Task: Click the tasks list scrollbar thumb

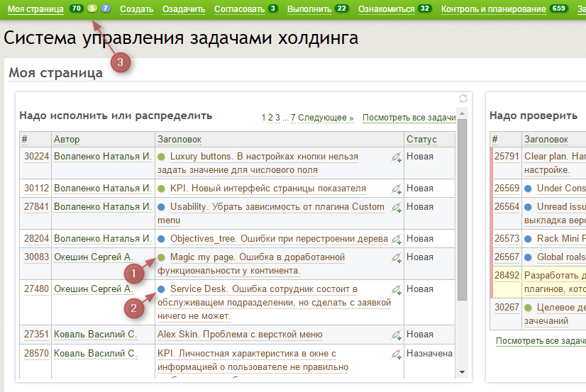Action: coord(463,209)
